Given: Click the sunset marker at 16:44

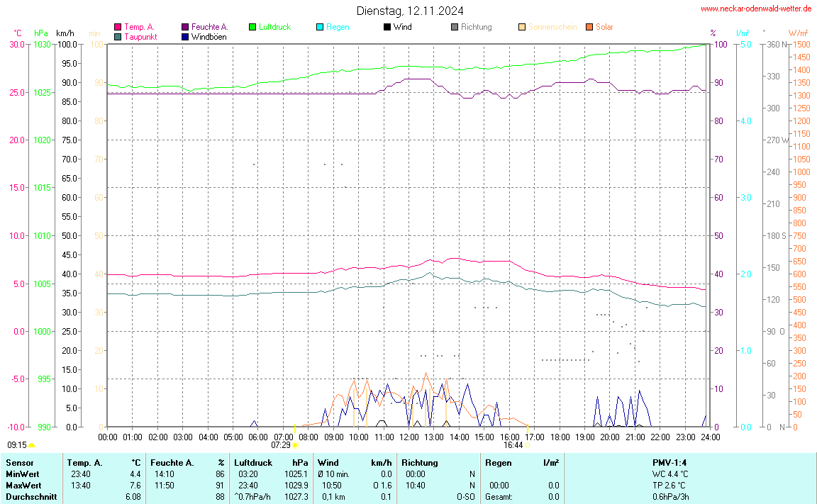Looking at the screenshot, I should [x=528, y=445].
